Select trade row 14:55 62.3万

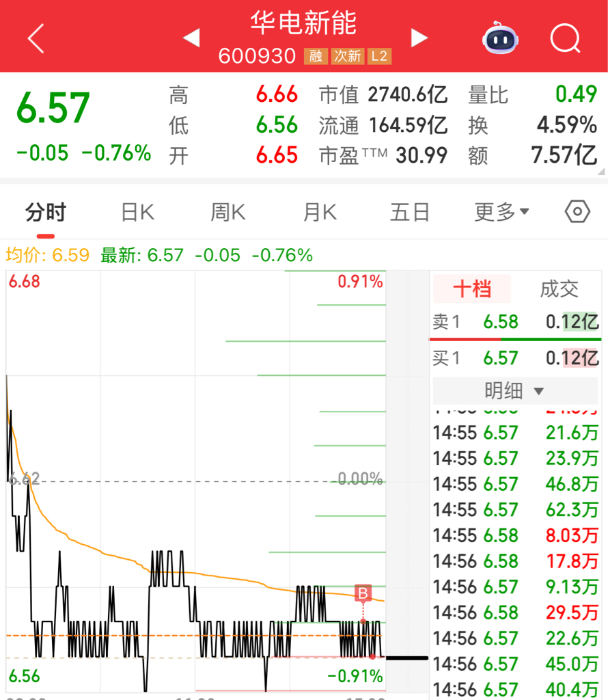click(x=515, y=510)
